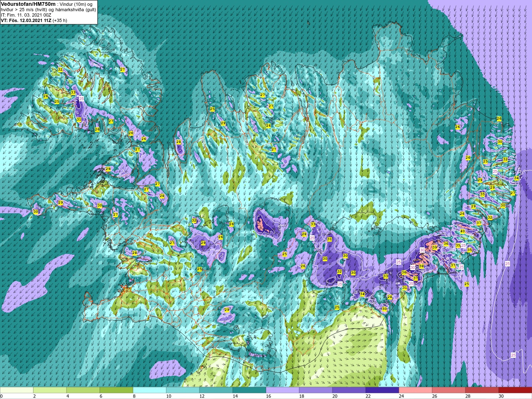
Task: Select the lavender 16–18 m/s legend swatch
Action: [x=283, y=390]
